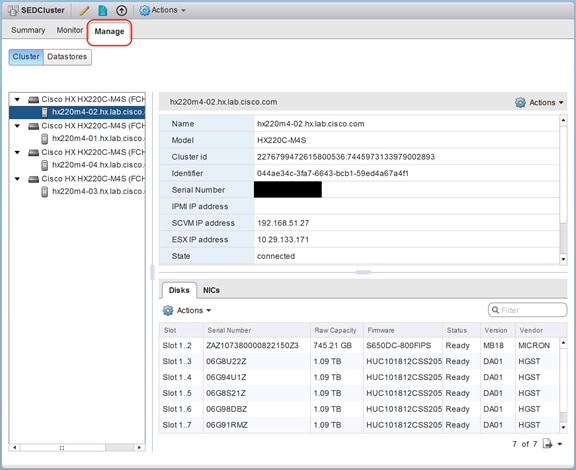The image size is (576, 470).
Task: Click host icon next to hx220m4-01
Action: click(x=44, y=139)
